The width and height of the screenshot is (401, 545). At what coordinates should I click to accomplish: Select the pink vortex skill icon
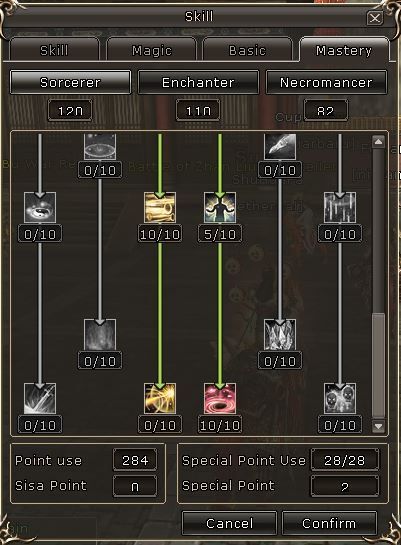[220, 399]
